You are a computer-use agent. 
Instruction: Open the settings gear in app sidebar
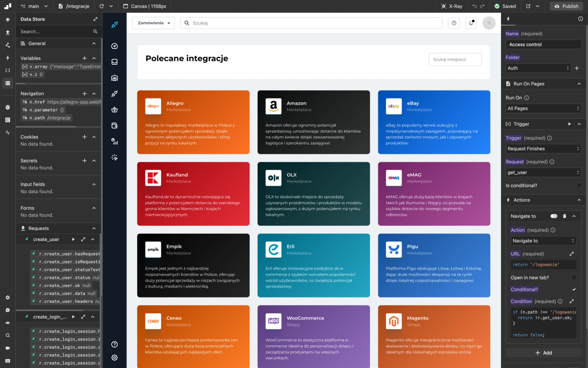coord(115,358)
